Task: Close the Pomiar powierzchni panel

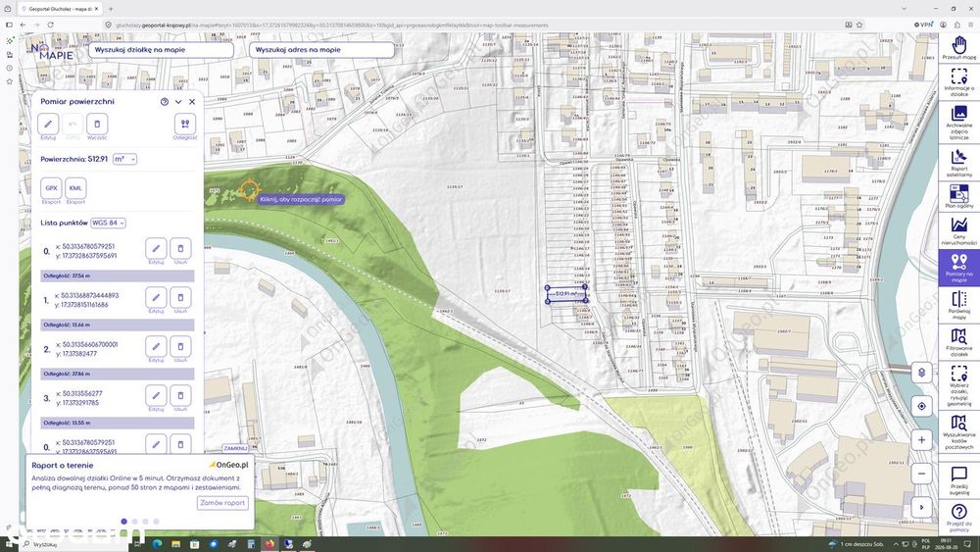Action: click(192, 101)
